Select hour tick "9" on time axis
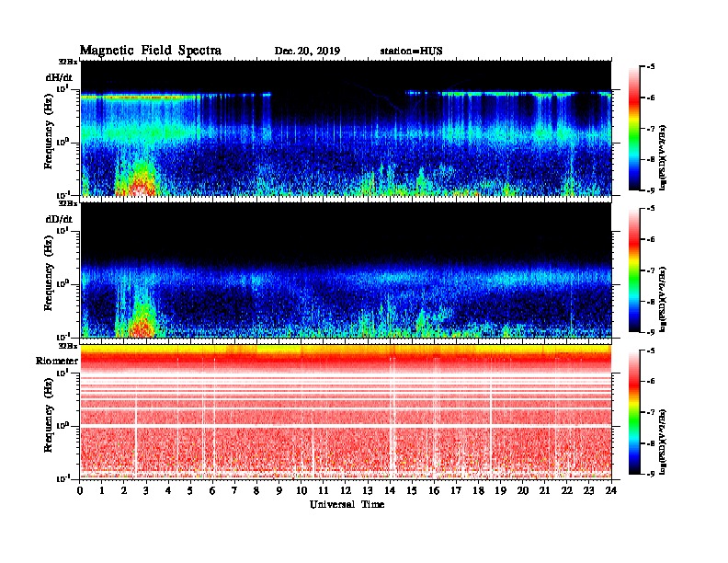Image resolution: width=728 pixels, height=563 pixels. click(x=279, y=490)
